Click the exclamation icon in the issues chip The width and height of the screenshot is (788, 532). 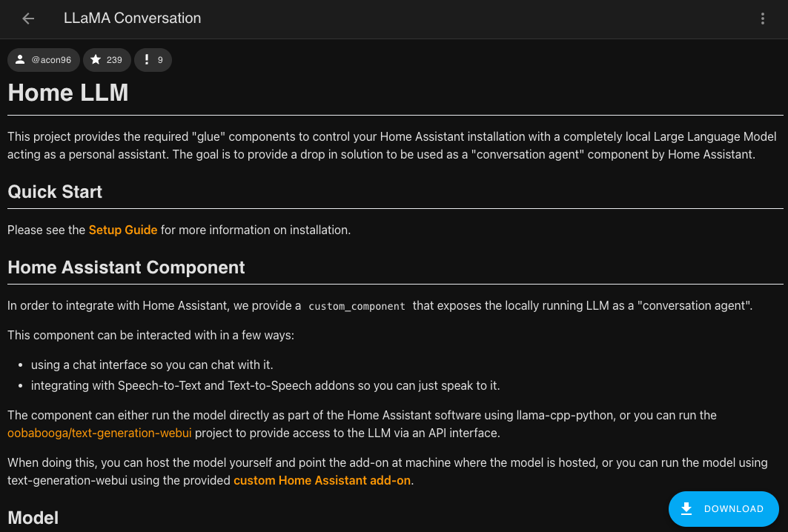pyautogui.click(x=147, y=60)
